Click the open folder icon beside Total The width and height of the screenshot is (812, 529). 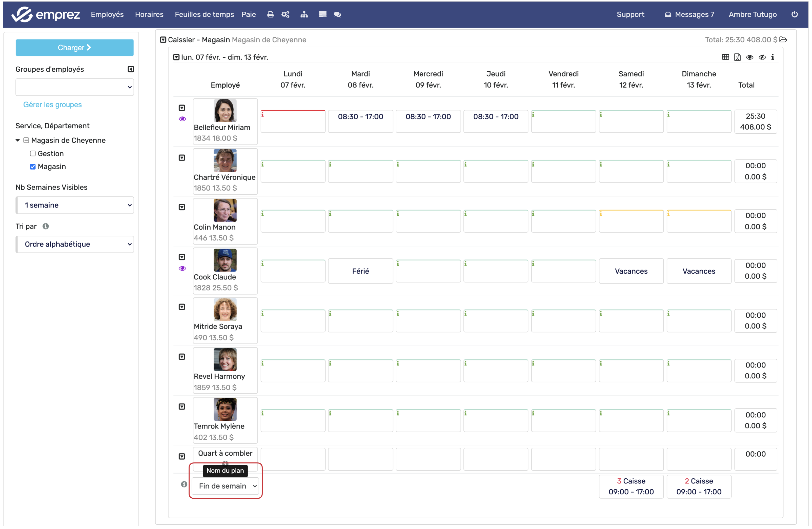pyautogui.click(x=784, y=40)
